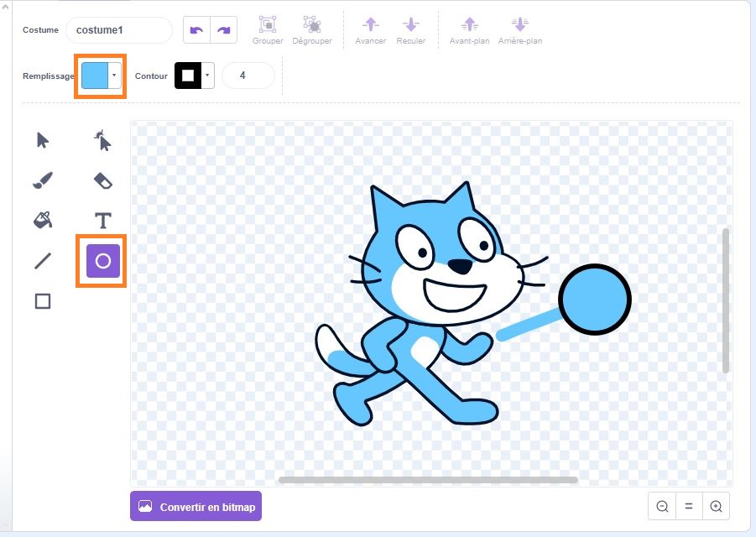The width and height of the screenshot is (756, 537).
Task: Click the Undo arrow button
Action: click(196, 30)
